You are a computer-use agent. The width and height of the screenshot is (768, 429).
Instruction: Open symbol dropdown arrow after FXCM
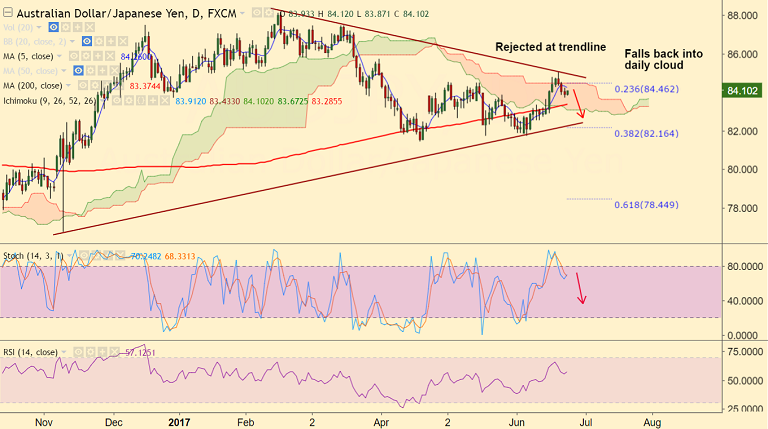click(x=242, y=13)
